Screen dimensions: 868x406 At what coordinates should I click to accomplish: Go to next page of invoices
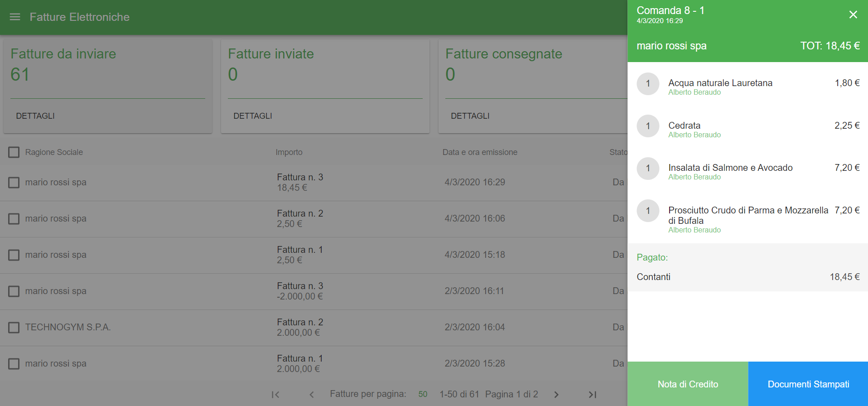click(x=556, y=395)
